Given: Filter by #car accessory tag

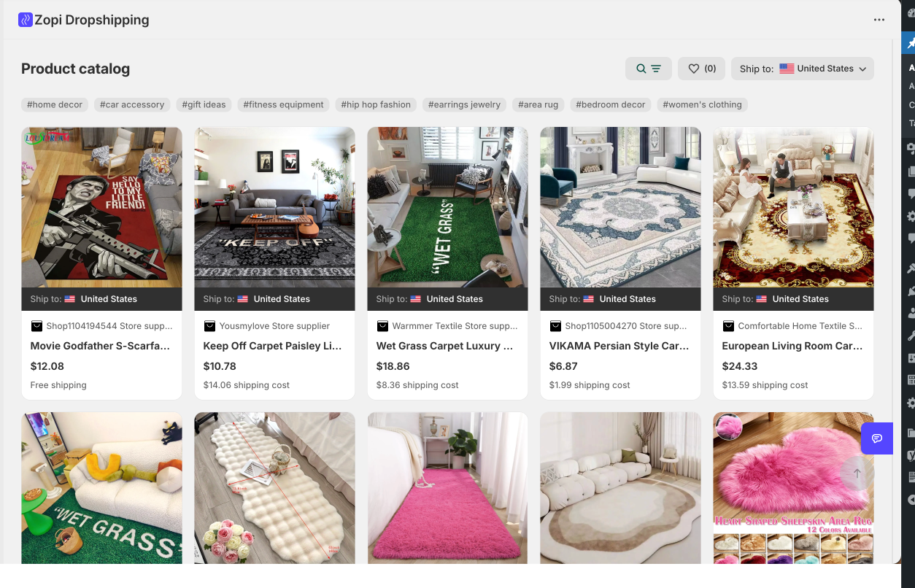Looking at the screenshot, I should (x=132, y=105).
